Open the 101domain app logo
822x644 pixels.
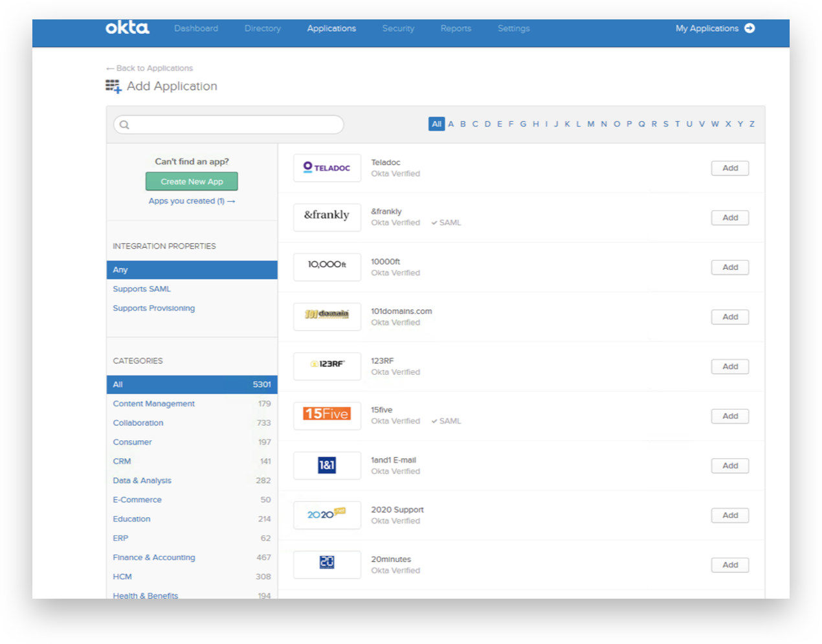(x=327, y=316)
